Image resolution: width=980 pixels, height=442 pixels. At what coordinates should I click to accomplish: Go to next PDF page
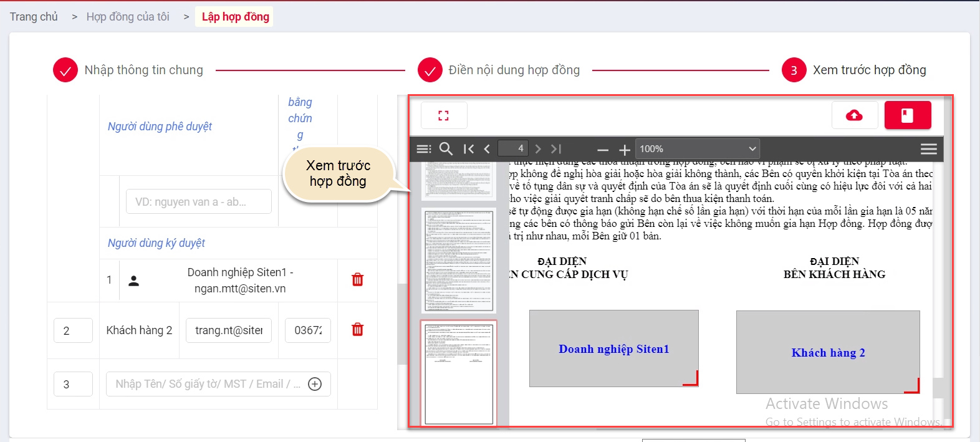coord(538,149)
